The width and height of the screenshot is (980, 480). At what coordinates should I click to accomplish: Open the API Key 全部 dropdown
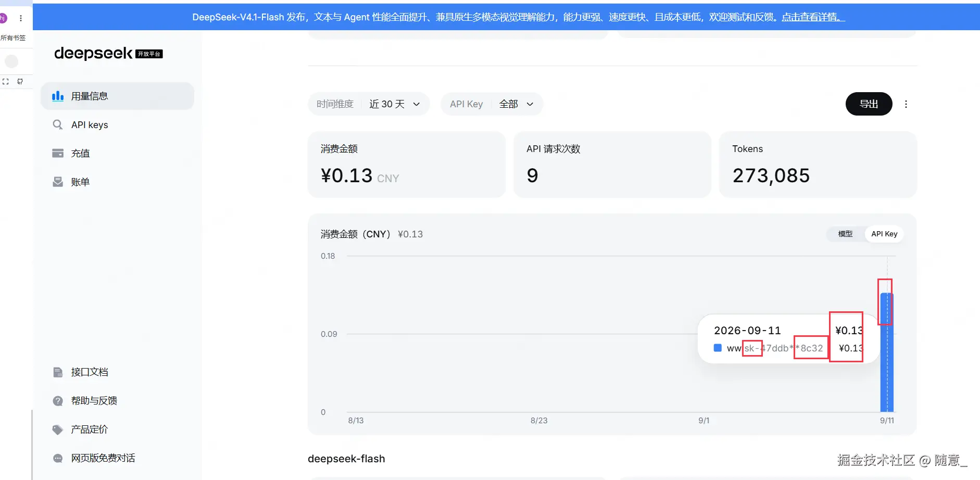pos(492,104)
